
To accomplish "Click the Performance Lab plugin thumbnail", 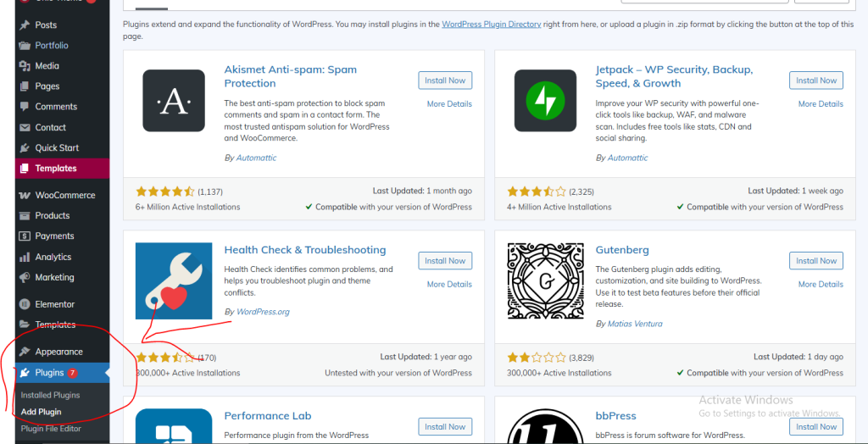I will (x=174, y=426).
